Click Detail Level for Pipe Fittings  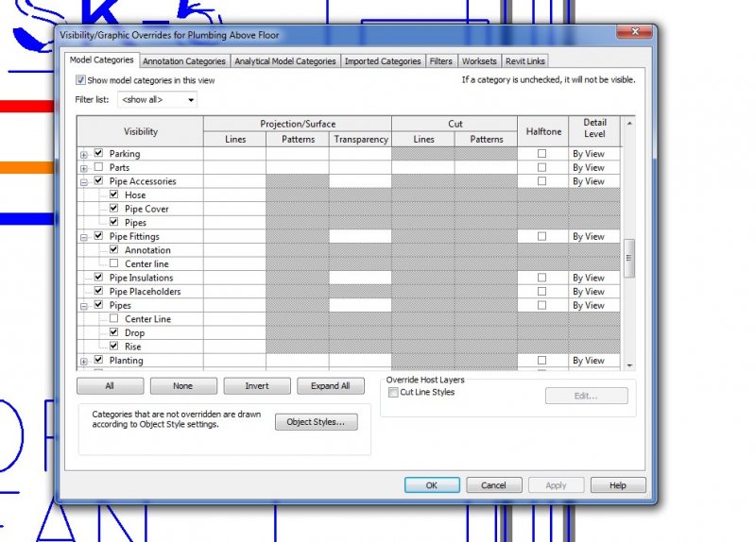click(594, 237)
